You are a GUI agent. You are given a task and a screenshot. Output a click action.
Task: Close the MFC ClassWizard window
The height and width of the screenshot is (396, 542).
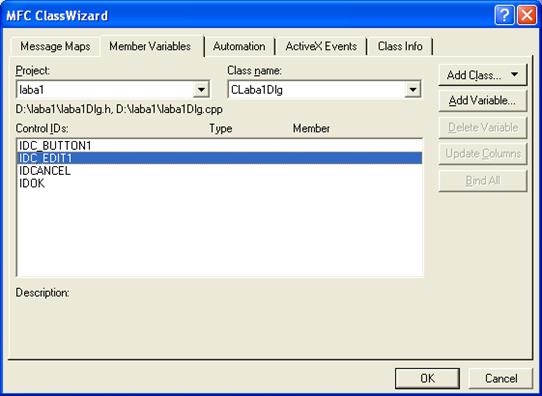pyautogui.click(x=527, y=16)
